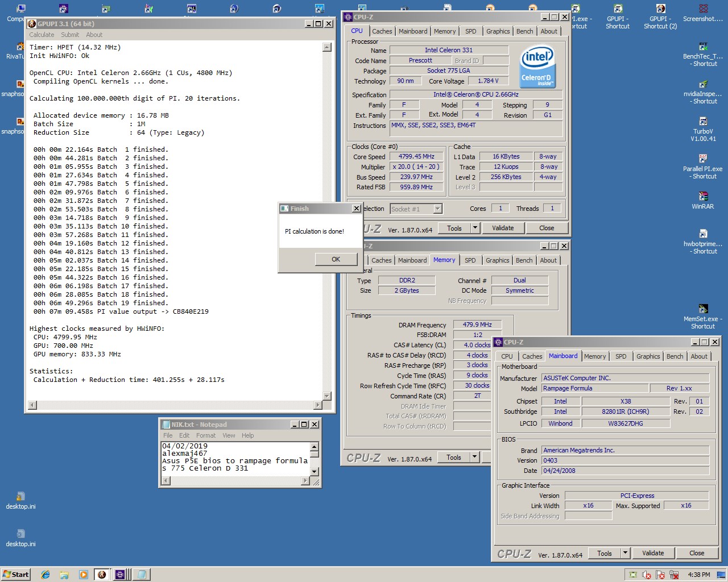728x582 pixels.
Task: Open the lower desktop.ini file icon
Action: [x=20, y=538]
